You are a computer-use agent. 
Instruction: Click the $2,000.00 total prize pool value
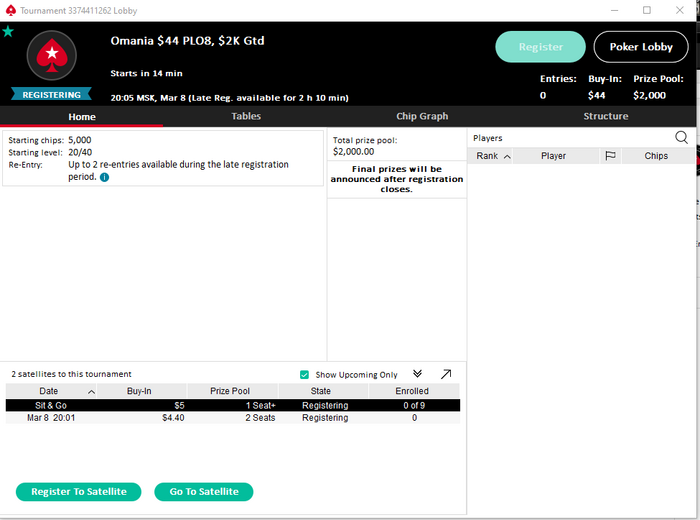[354, 152]
